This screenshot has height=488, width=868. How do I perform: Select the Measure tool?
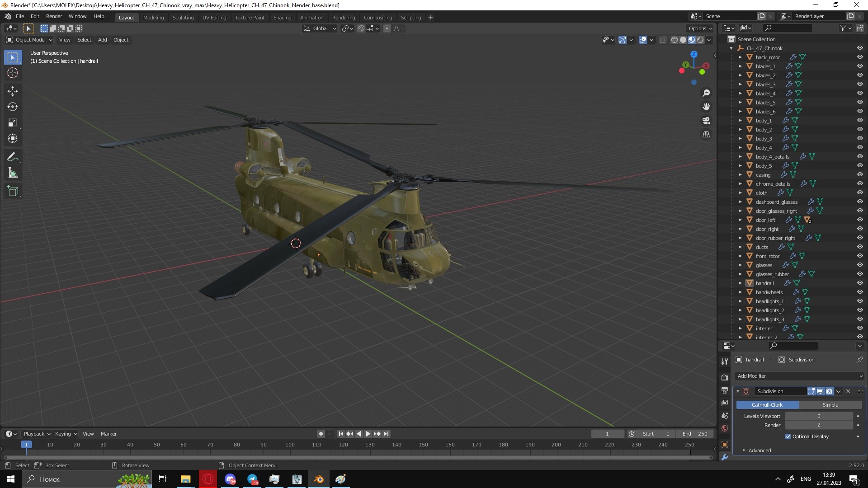click(13, 173)
